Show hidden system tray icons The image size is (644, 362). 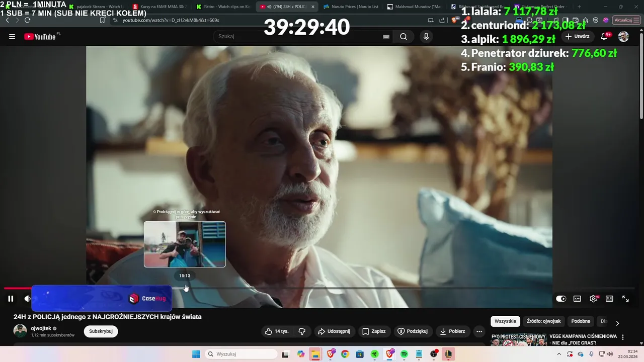[559, 354]
